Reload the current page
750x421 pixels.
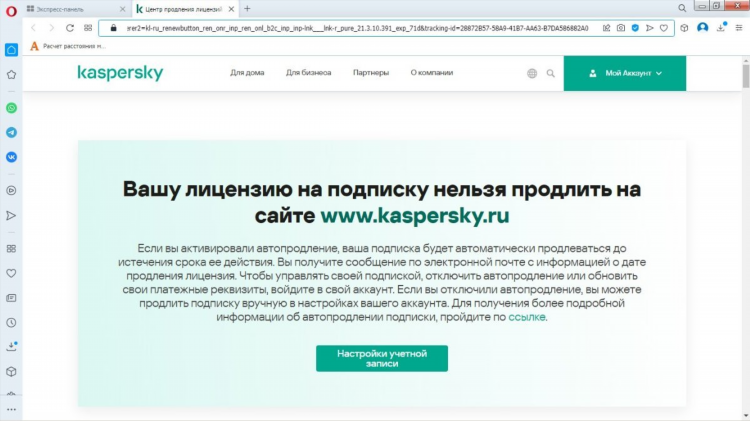pos(70,28)
